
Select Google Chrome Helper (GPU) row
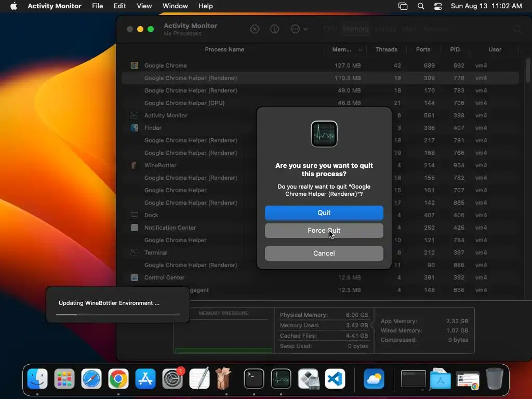[x=320, y=103]
